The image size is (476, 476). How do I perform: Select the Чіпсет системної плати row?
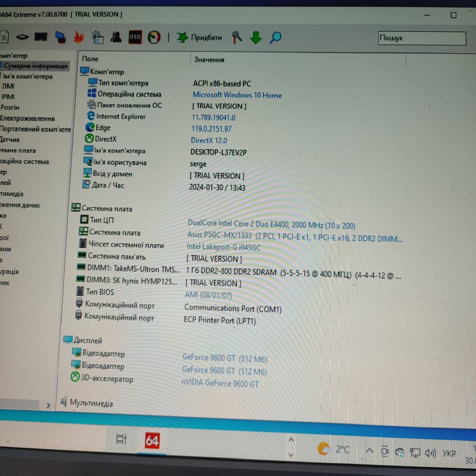pyautogui.click(x=126, y=244)
